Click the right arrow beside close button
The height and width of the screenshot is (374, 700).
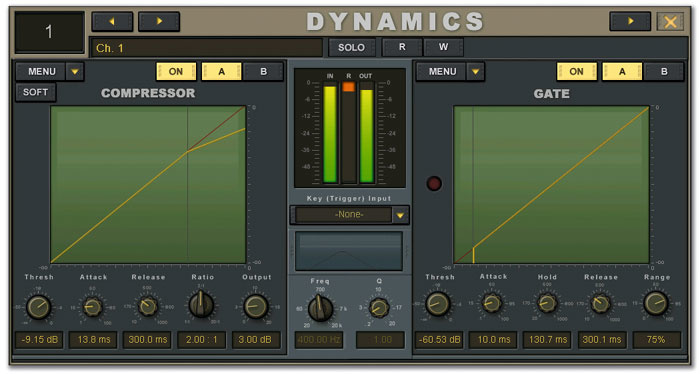pos(630,21)
